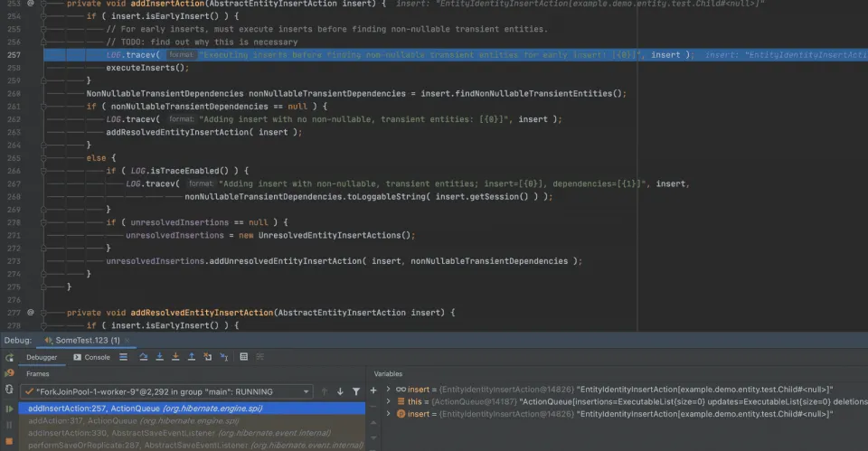Viewport: 868px width, 451px height.
Task: Close the SomeTest.123 (1) debug tab
Action: coord(127,341)
